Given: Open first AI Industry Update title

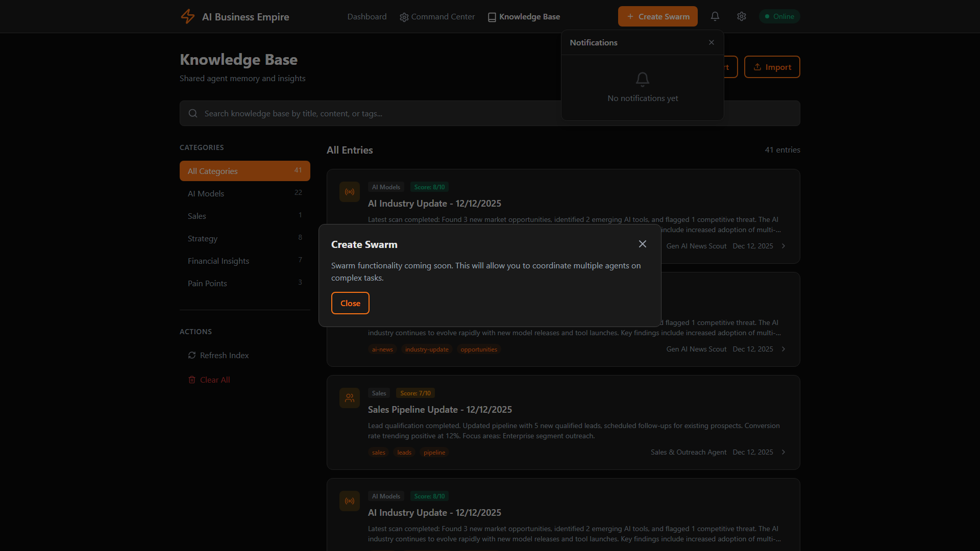Looking at the screenshot, I should coord(434,203).
